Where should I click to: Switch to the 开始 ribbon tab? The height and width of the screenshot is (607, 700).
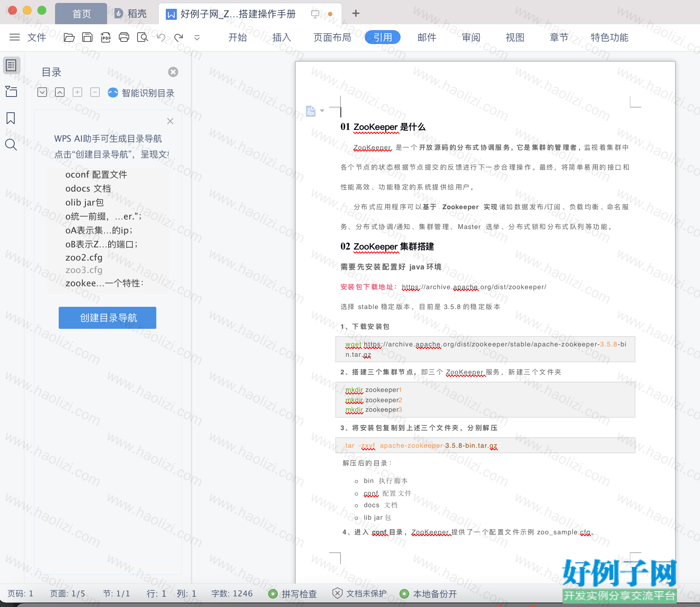click(238, 37)
